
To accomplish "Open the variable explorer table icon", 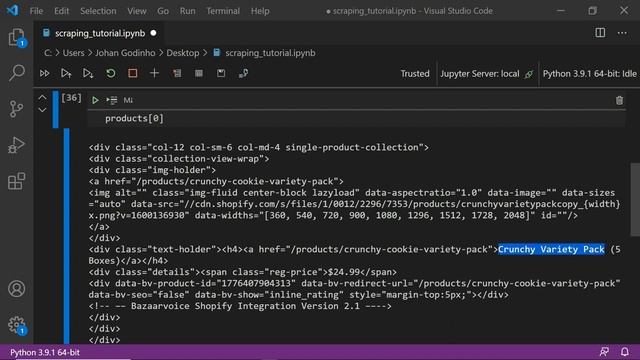I will (199, 73).
